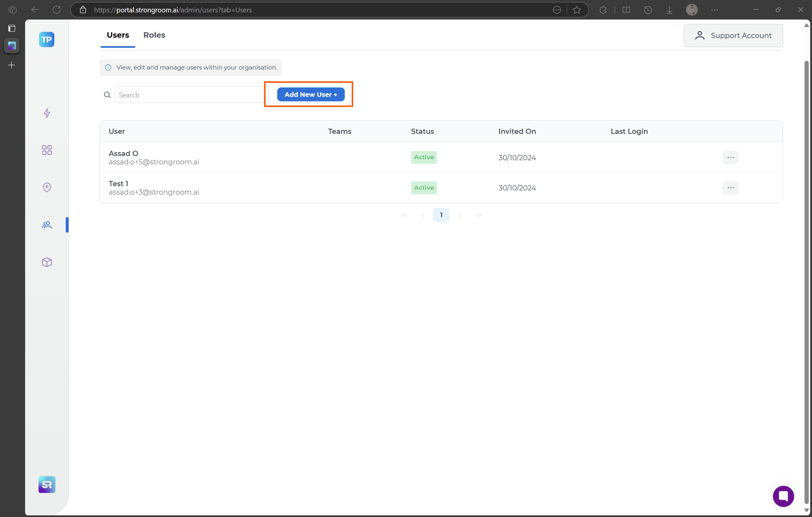
Task: Click the location pin icon in the sidebar
Action: coord(47,187)
